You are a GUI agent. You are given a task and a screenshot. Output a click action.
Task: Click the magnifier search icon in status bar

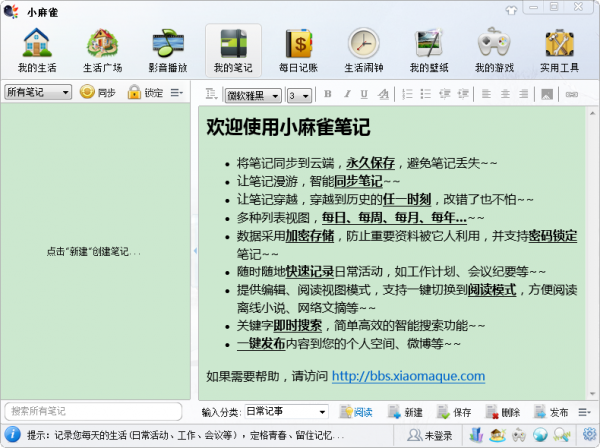pos(561,435)
